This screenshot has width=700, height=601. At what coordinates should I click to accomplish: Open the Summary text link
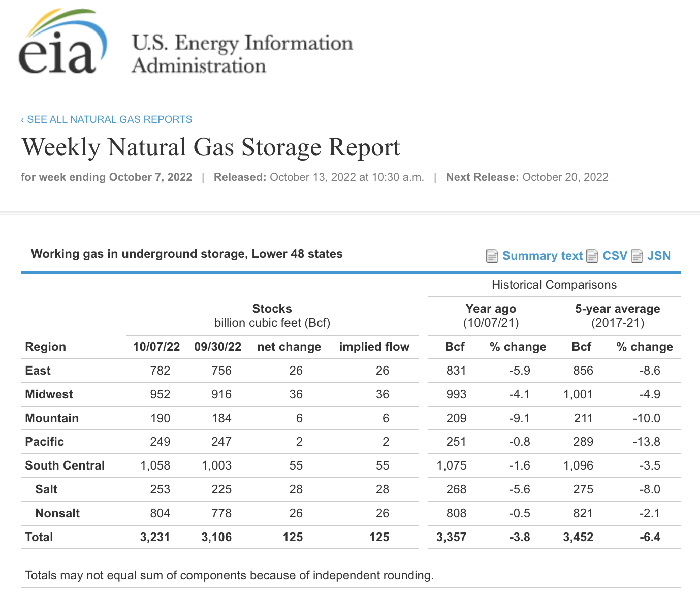(x=542, y=256)
